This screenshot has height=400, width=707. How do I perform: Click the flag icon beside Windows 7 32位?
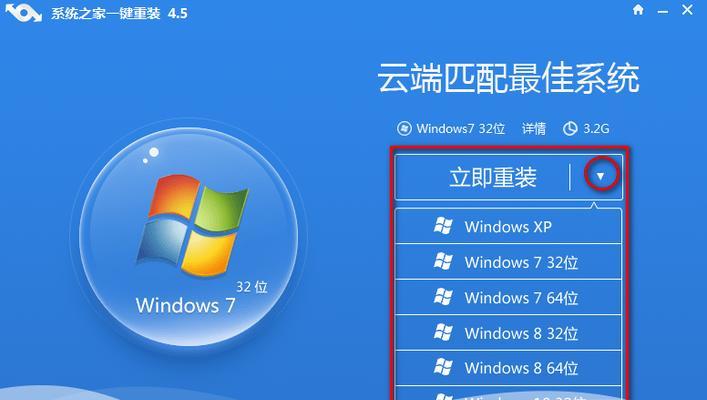(x=443, y=262)
